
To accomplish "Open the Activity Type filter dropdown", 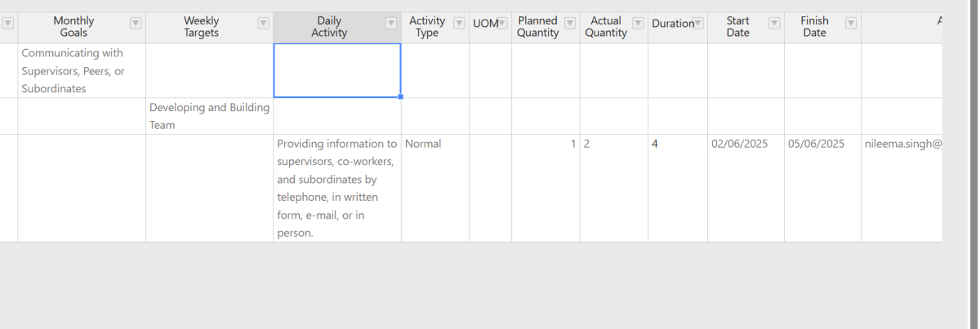I will (x=459, y=24).
